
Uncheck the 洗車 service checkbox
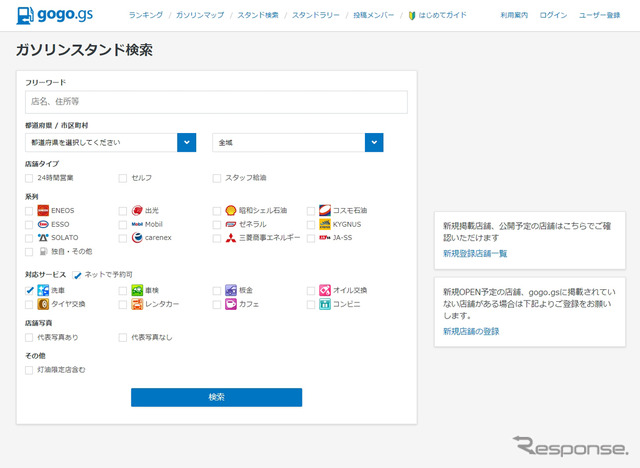(29, 291)
